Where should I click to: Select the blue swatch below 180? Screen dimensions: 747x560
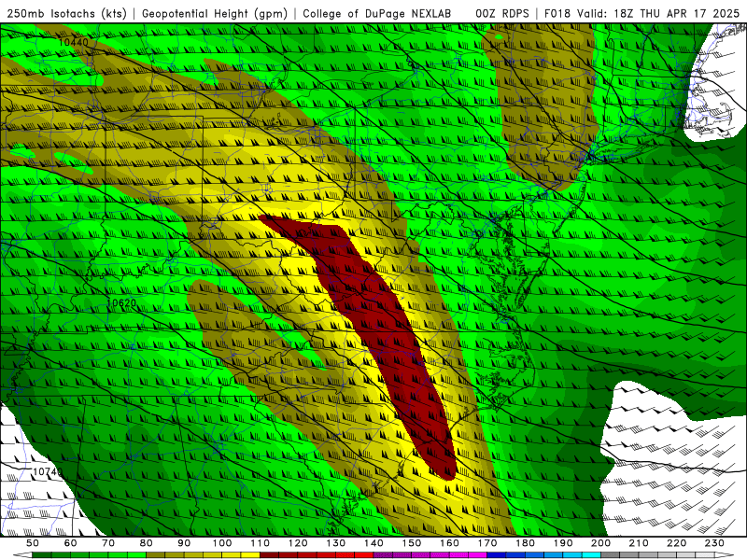[534, 555]
